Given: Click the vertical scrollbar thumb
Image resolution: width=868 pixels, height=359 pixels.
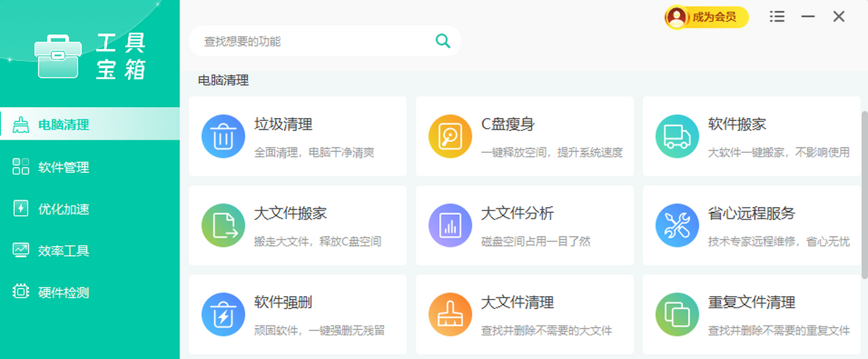Looking at the screenshot, I should pyautogui.click(x=864, y=194).
